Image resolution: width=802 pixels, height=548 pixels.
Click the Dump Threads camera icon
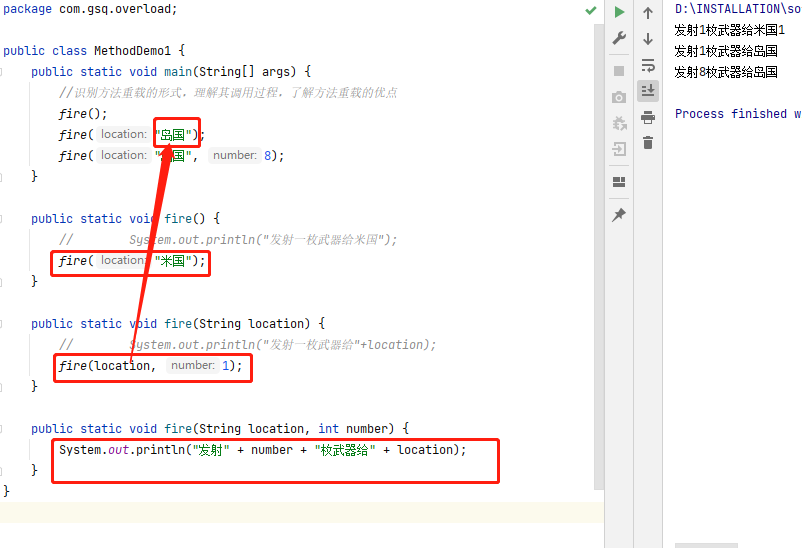click(619, 97)
